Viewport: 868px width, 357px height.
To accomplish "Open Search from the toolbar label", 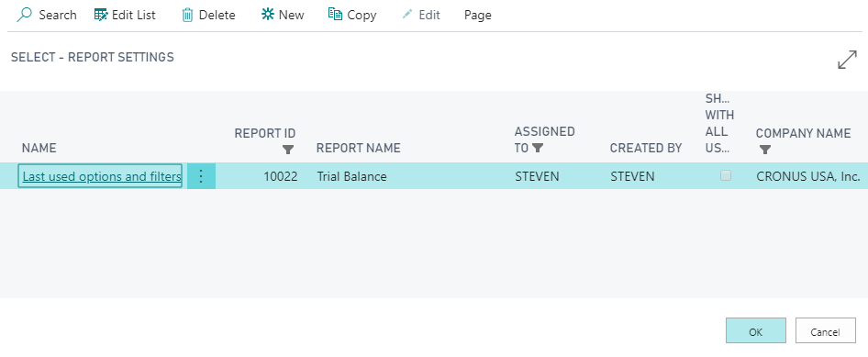I will click(x=58, y=15).
